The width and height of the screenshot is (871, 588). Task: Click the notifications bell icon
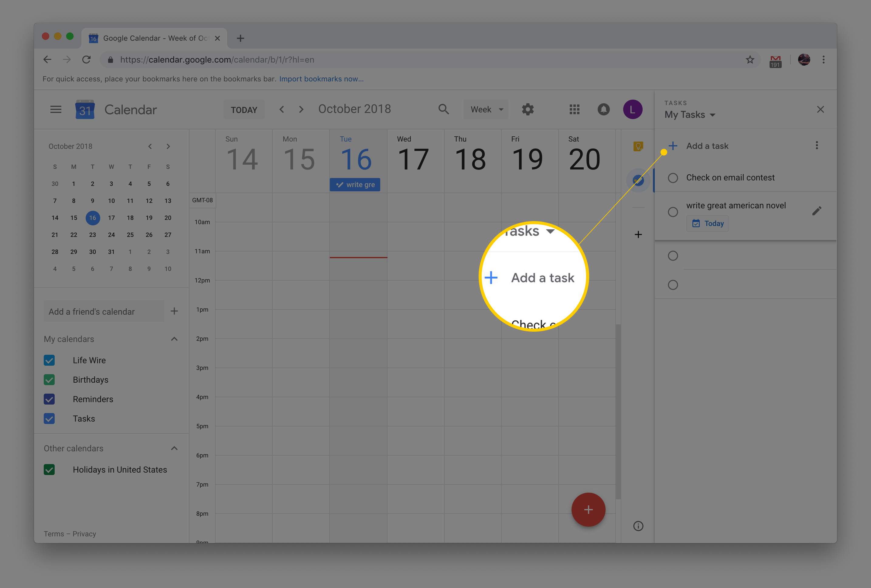[x=603, y=109]
